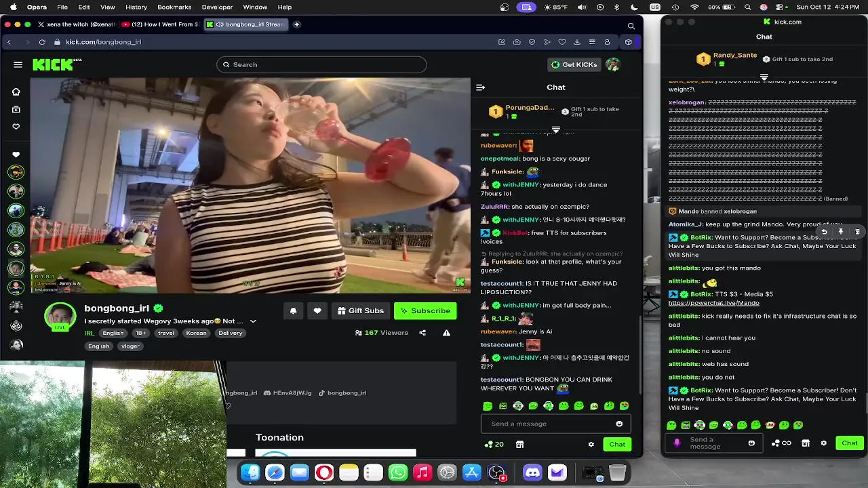Click the 20 KICKs balance icon

pos(494,445)
